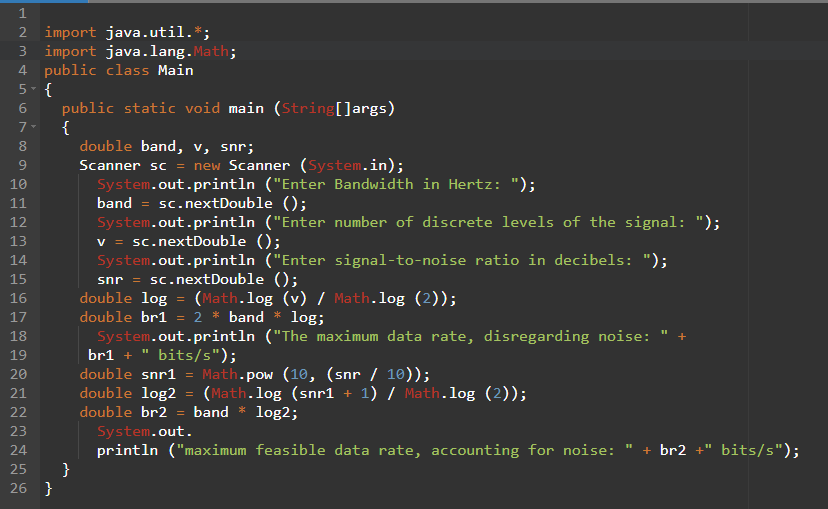The image size is (828, 509).
Task: Select line number 26 in the gutter
Action: 18,489
